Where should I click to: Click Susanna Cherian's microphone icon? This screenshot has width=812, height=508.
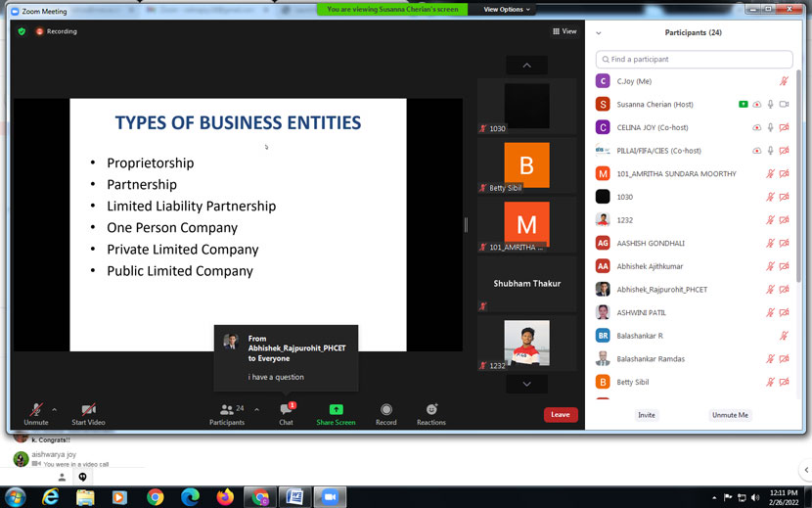[x=771, y=104]
